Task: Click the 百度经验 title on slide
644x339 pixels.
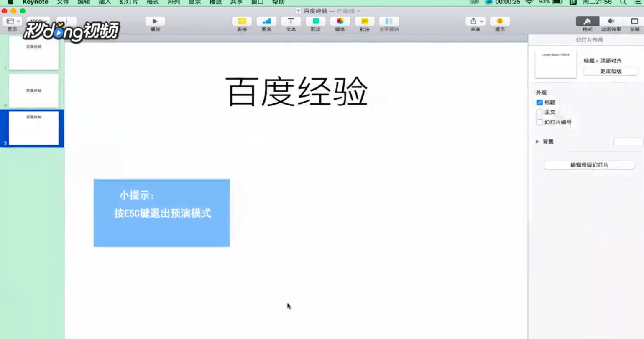Action: pyautogui.click(x=297, y=92)
